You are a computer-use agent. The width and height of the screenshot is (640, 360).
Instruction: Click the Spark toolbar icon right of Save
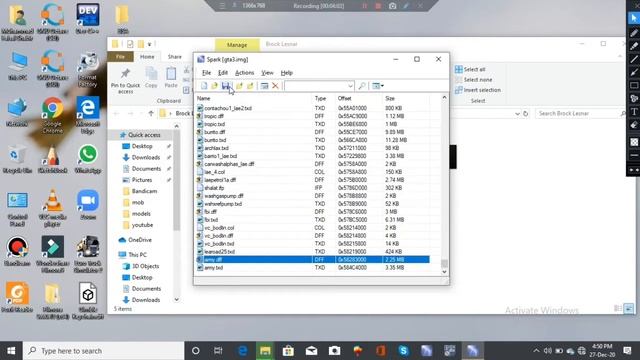click(x=239, y=86)
